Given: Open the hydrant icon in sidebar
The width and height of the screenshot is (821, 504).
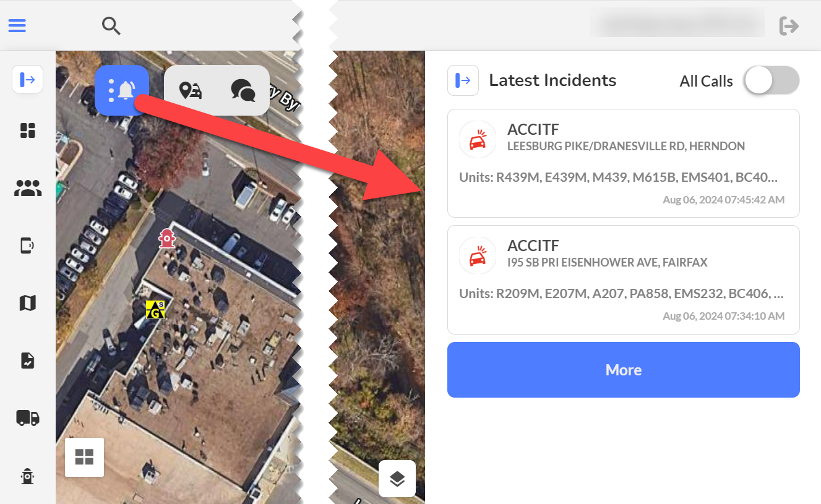Looking at the screenshot, I should point(28,476).
